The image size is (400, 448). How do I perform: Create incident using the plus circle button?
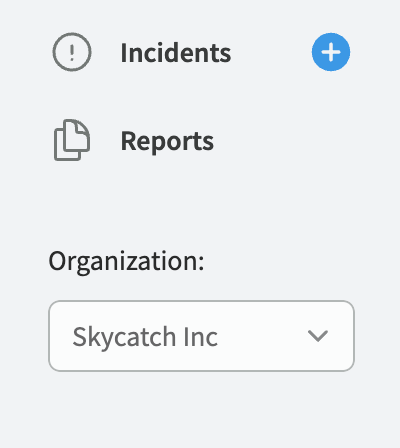[331, 52]
